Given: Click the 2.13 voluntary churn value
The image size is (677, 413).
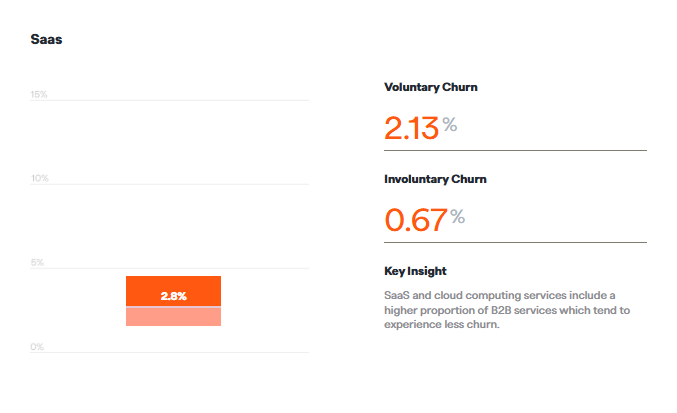Looking at the screenshot, I should [411, 128].
